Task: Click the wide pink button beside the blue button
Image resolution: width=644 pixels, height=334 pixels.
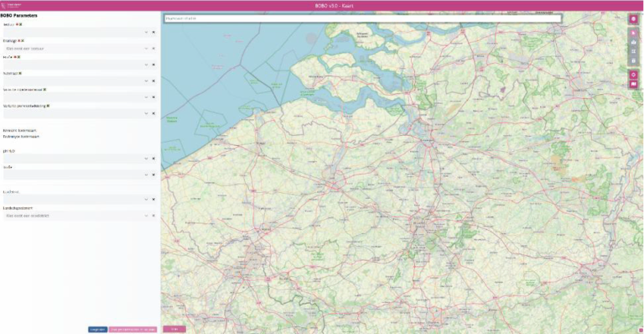Action: (133, 330)
